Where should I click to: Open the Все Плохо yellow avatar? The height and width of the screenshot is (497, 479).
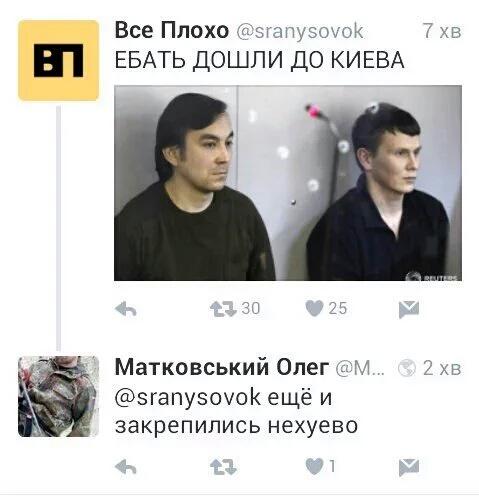59,60
